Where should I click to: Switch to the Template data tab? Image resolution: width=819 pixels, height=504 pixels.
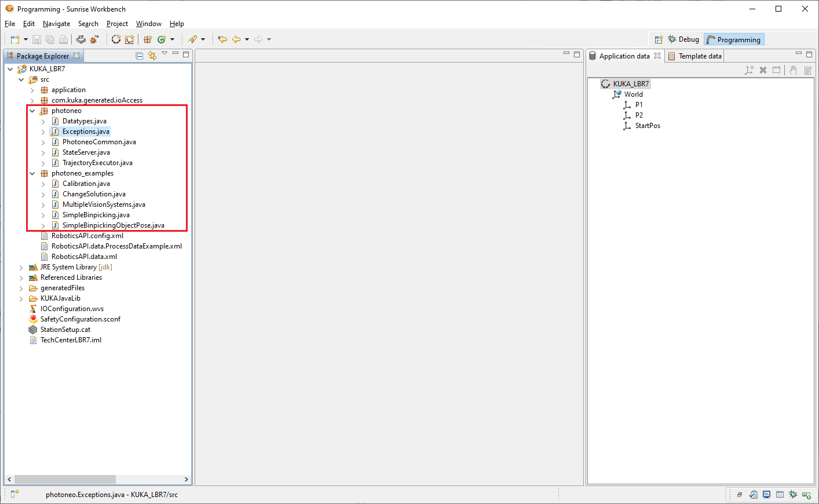pyautogui.click(x=694, y=56)
